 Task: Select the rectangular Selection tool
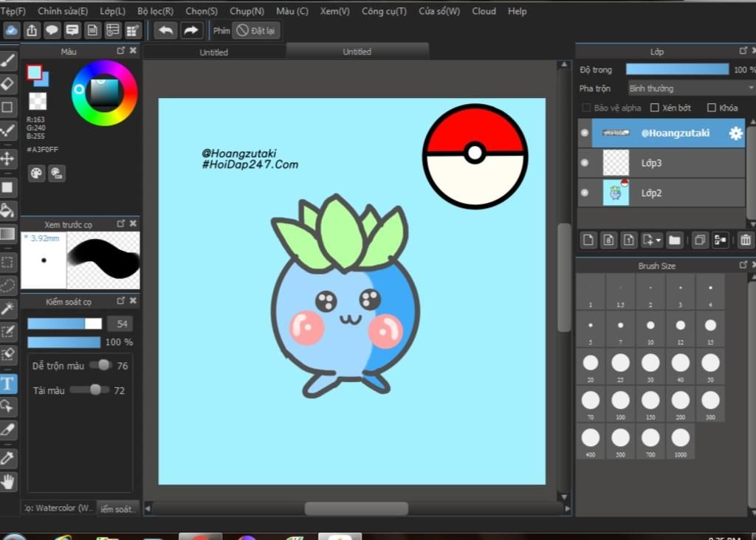(x=8, y=263)
